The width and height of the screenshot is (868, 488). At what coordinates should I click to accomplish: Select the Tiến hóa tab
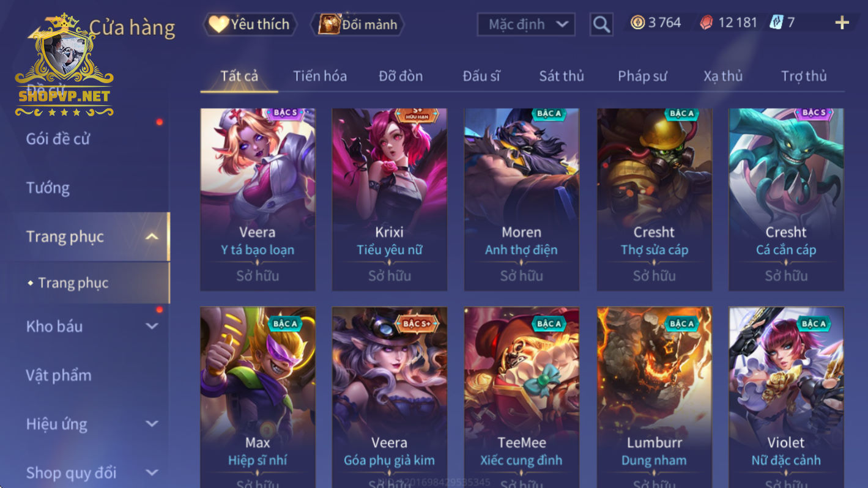(319, 76)
